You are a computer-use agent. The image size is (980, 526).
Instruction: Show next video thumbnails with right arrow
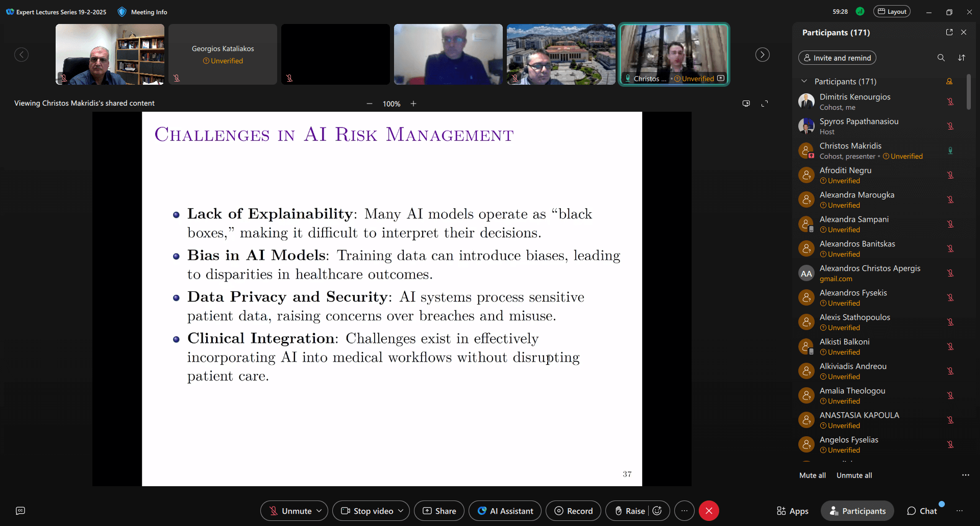[x=762, y=55]
